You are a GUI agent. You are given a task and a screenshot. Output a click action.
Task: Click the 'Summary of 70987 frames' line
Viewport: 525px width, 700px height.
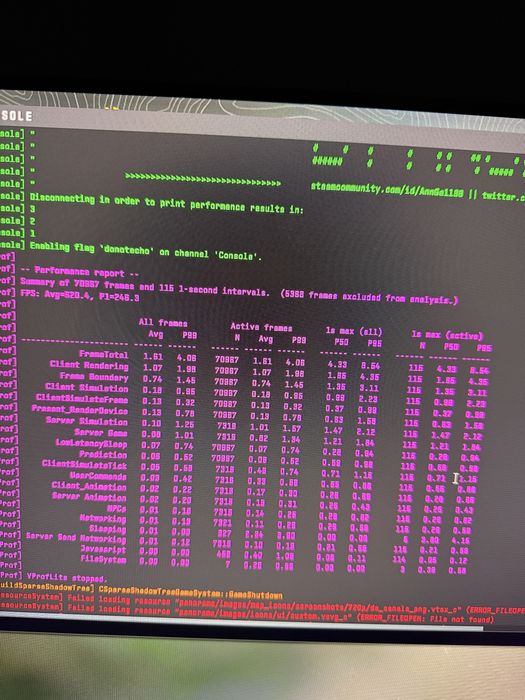(238, 291)
